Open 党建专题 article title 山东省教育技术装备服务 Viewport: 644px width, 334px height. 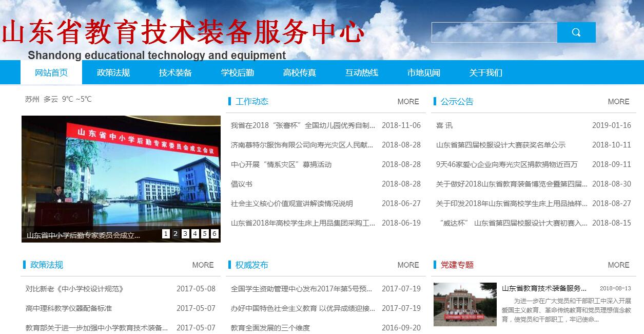(544, 288)
